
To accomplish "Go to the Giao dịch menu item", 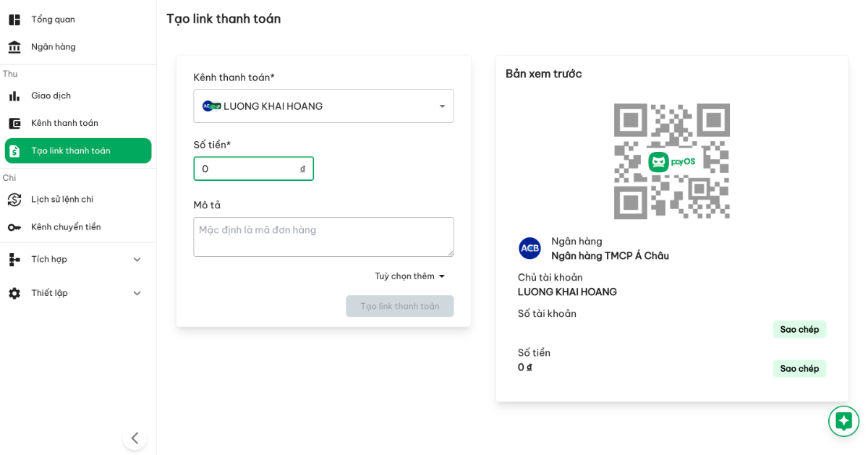I will 51,95.
